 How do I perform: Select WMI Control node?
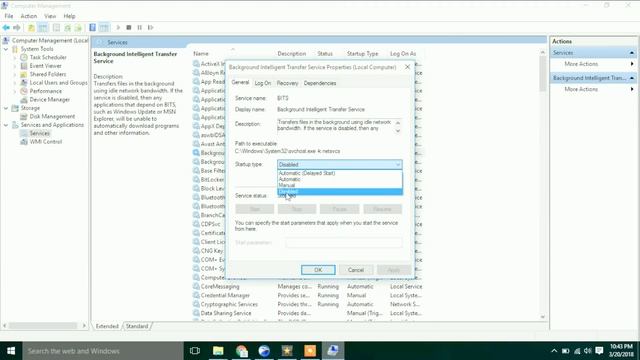coord(45,142)
